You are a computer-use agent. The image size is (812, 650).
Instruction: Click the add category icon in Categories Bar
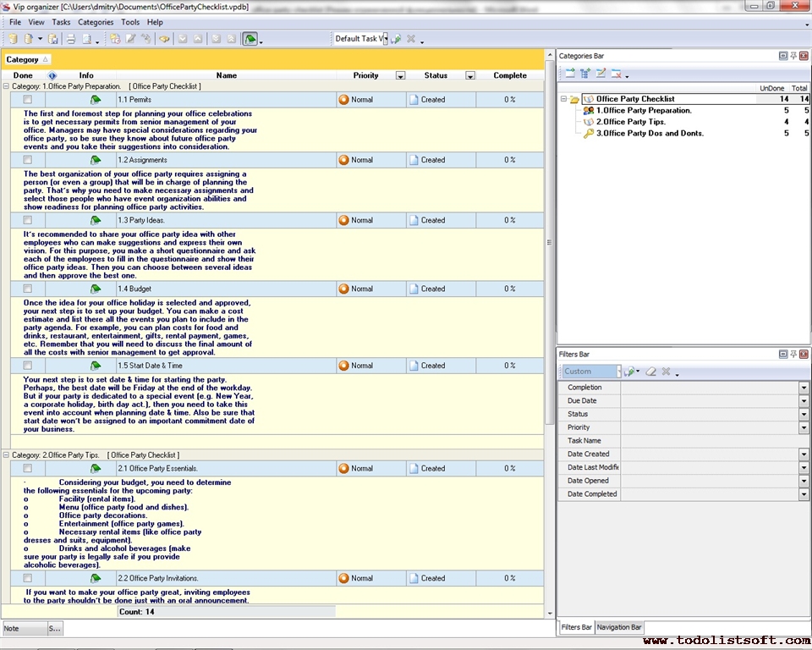tap(569, 74)
